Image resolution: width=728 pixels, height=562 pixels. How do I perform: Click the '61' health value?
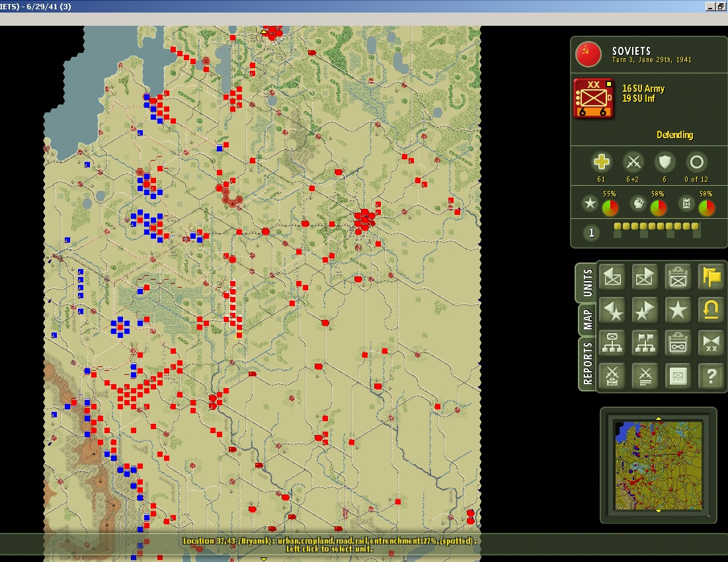601,179
